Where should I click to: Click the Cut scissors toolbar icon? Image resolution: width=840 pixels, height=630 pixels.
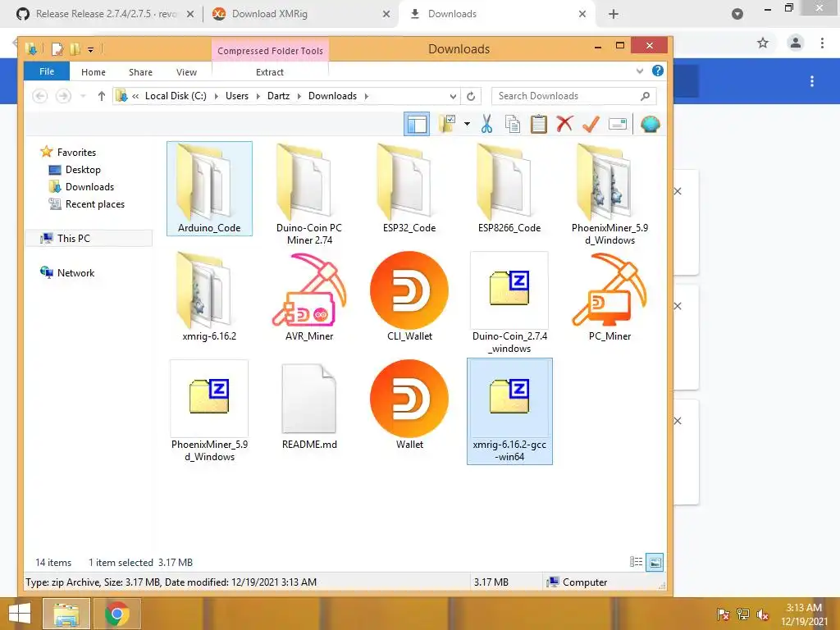486,125
